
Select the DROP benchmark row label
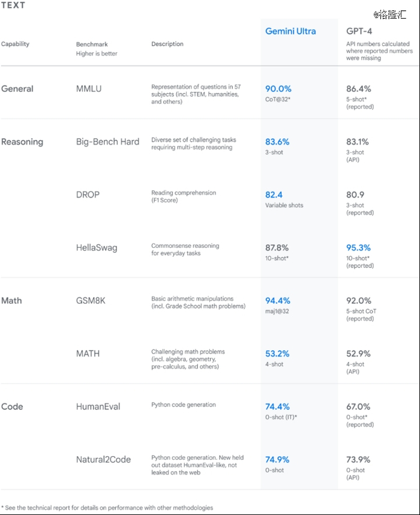pyautogui.click(x=88, y=194)
